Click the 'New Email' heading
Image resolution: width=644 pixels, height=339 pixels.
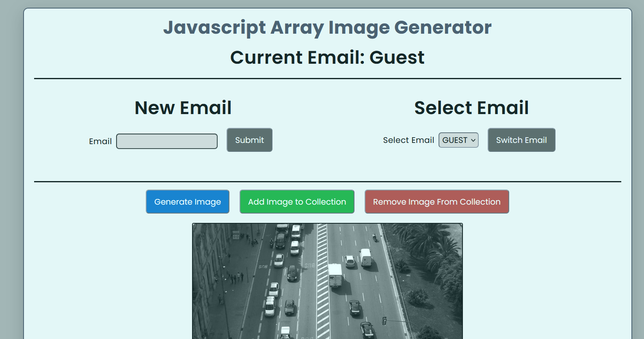183,108
